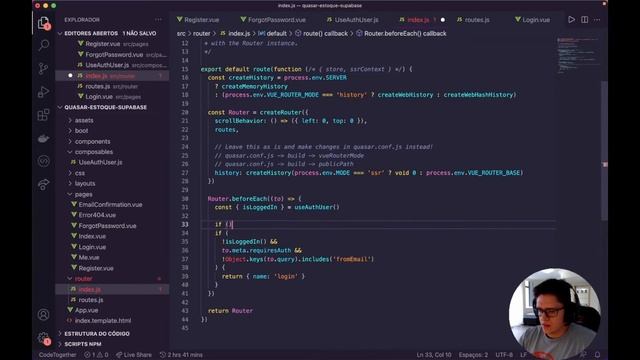Expand the components folder
Screen dimensions: 640x360
[92, 141]
